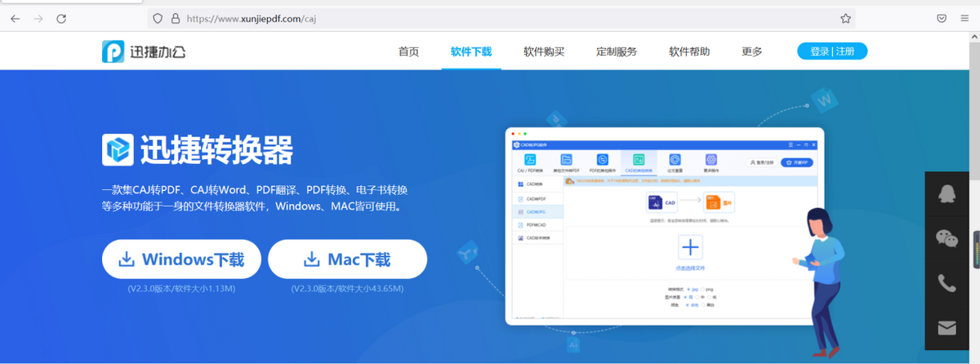Click the Mac下载 button
This screenshot has width=980, height=364.
click(x=347, y=260)
